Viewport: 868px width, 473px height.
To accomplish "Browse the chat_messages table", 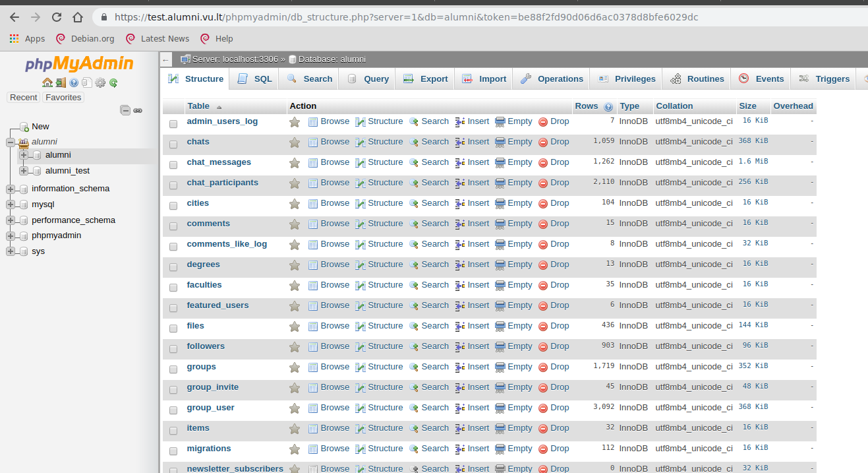I will tap(329, 162).
